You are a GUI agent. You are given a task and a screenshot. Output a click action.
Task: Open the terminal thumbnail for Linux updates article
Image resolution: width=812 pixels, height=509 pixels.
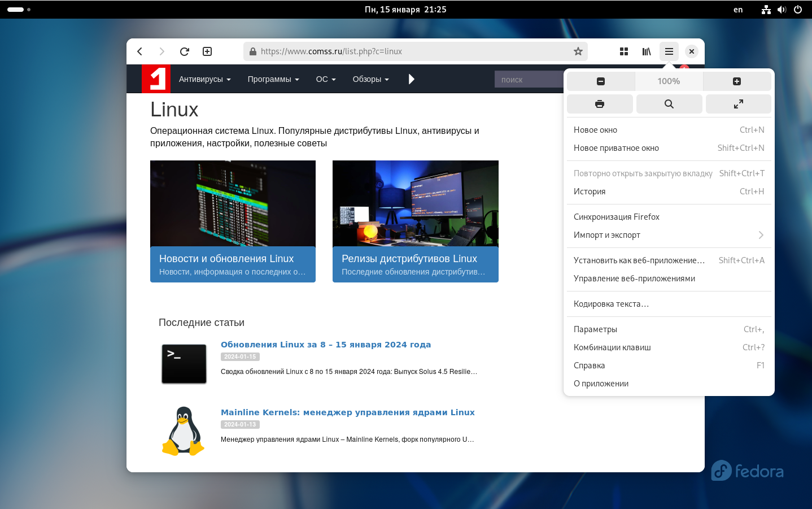pyautogui.click(x=184, y=364)
